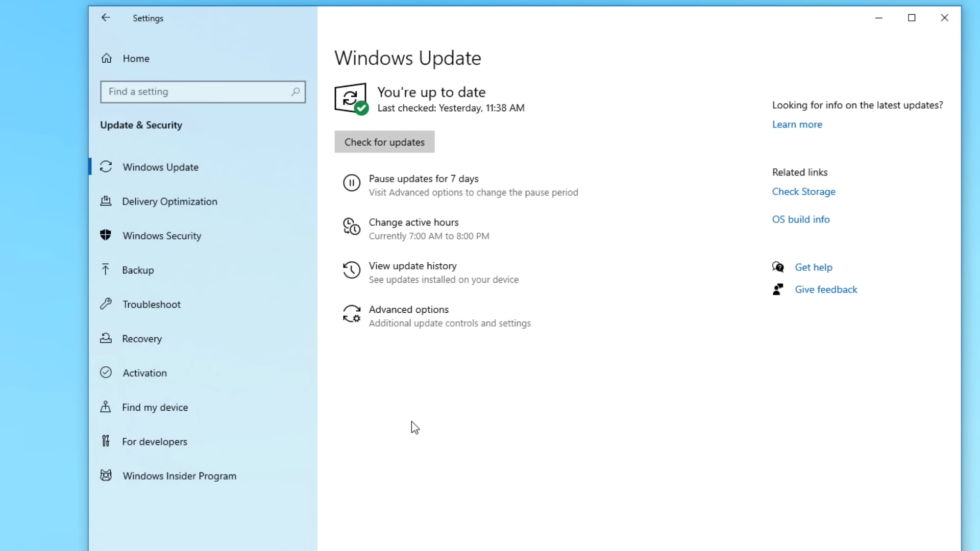Focus the Find a setting search box

203,92
